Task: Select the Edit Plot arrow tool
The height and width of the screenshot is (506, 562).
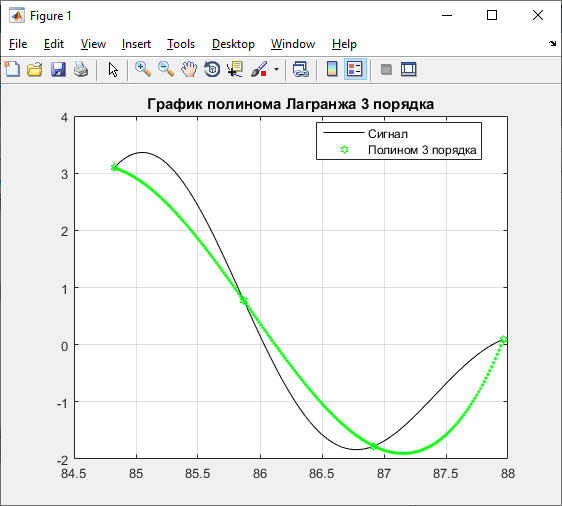Action: tap(113, 69)
